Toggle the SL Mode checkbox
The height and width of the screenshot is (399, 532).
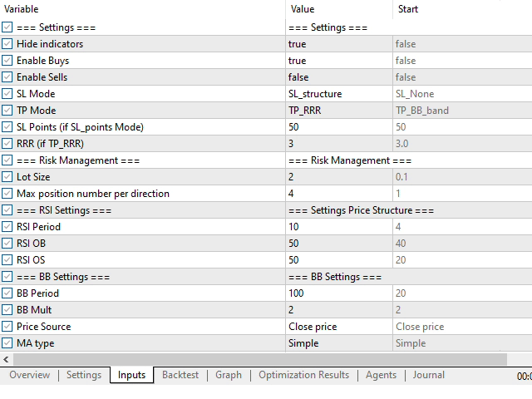coord(7,94)
